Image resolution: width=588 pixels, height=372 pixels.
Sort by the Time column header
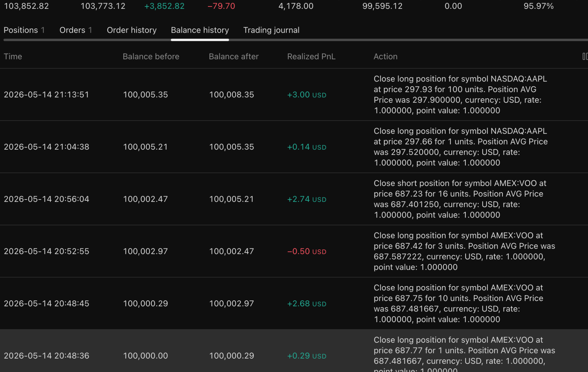click(13, 56)
